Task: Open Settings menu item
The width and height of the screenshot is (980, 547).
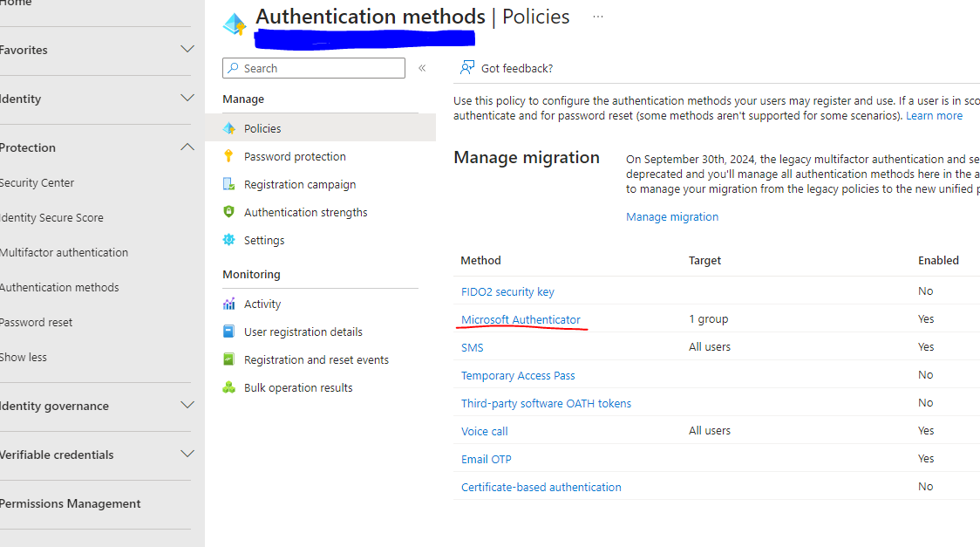Action: coord(264,240)
